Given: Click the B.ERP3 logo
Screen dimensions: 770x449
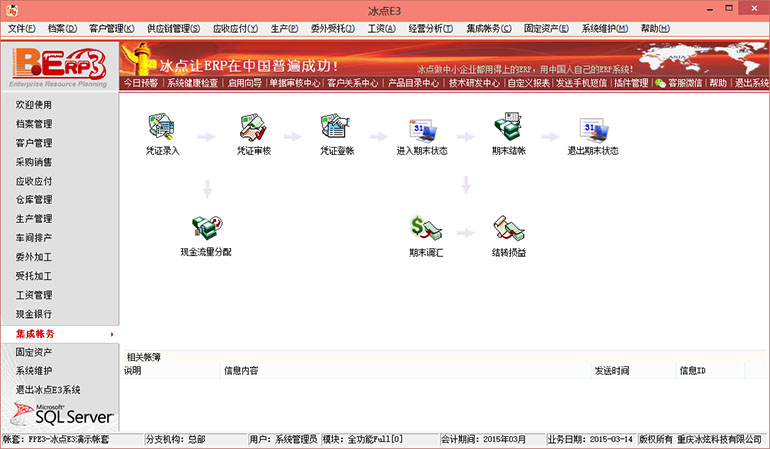Looking at the screenshot, I should [59, 66].
